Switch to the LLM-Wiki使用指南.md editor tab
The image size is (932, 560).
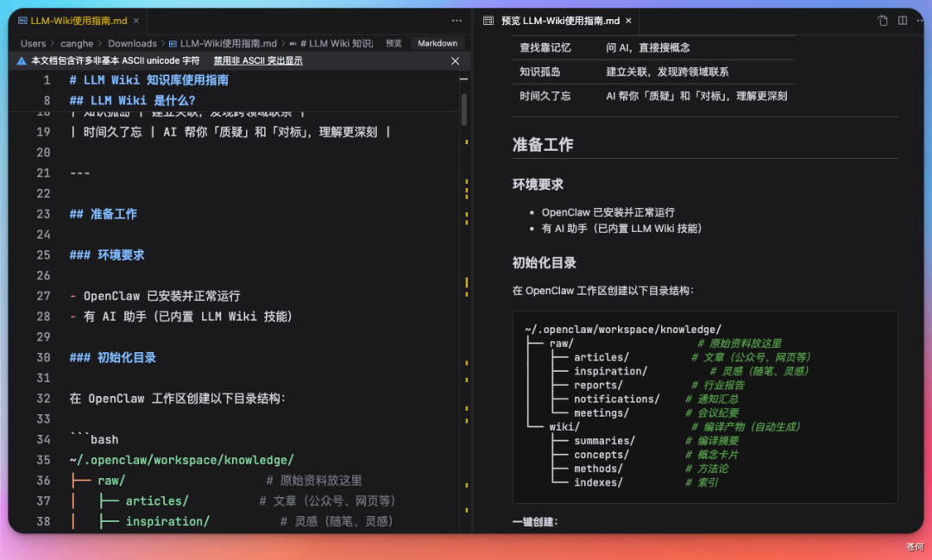tap(79, 21)
